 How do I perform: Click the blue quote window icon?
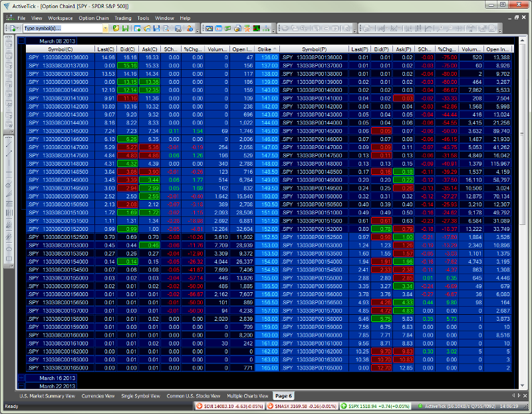coord(219,29)
